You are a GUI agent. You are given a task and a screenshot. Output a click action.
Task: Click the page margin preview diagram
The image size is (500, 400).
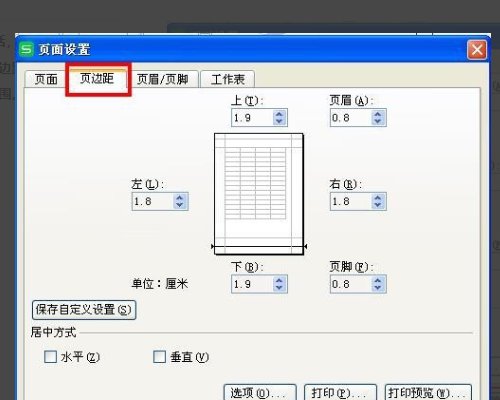pos(259,194)
